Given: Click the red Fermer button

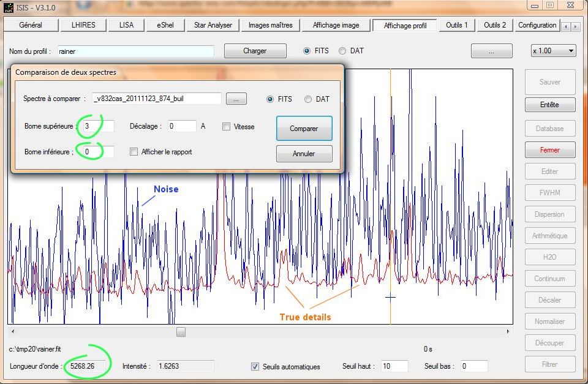Looking at the screenshot, I should point(549,150).
